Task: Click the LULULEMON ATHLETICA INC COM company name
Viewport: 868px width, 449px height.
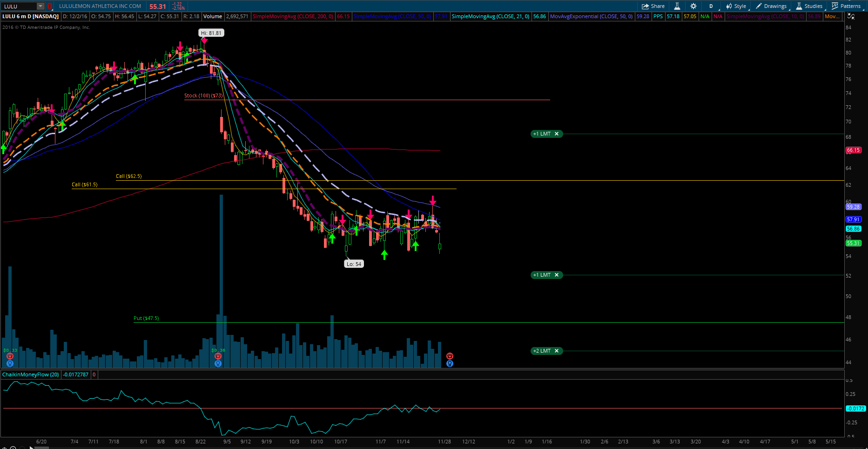Action: pos(100,6)
